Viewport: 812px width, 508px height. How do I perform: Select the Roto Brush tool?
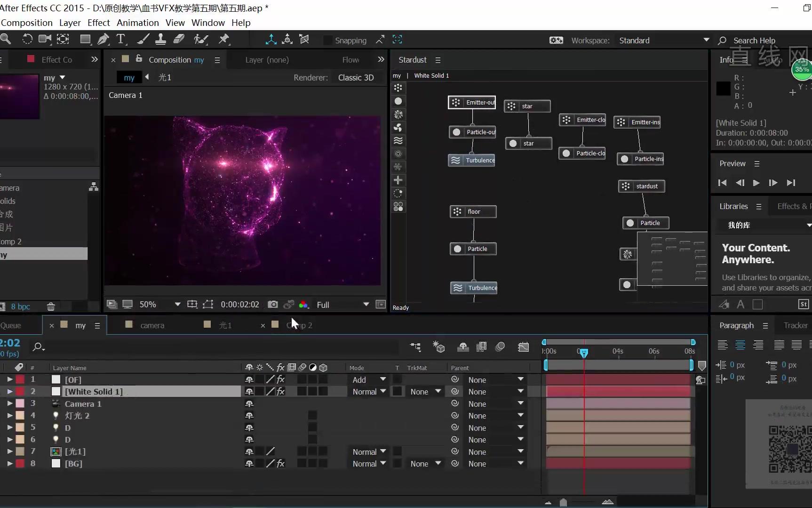201,40
